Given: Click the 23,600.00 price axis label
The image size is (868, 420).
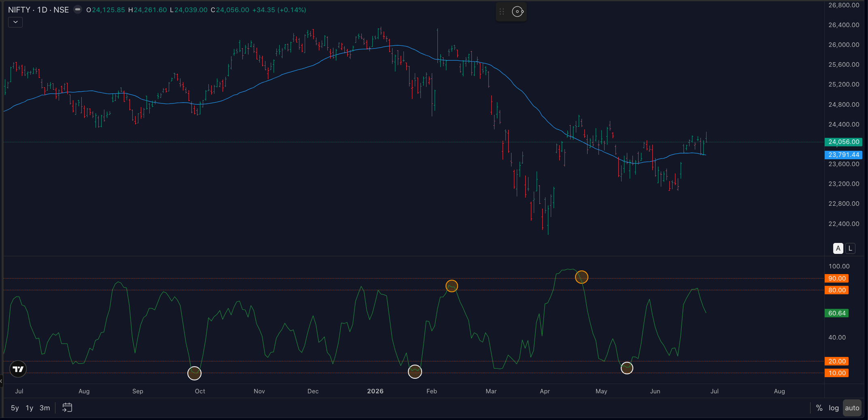Looking at the screenshot, I should pos(844,164).
